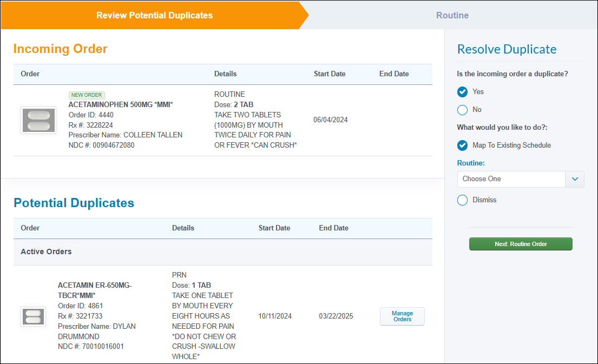
Task: Click Order ID: 4440 text
Action: pos(91,115)
